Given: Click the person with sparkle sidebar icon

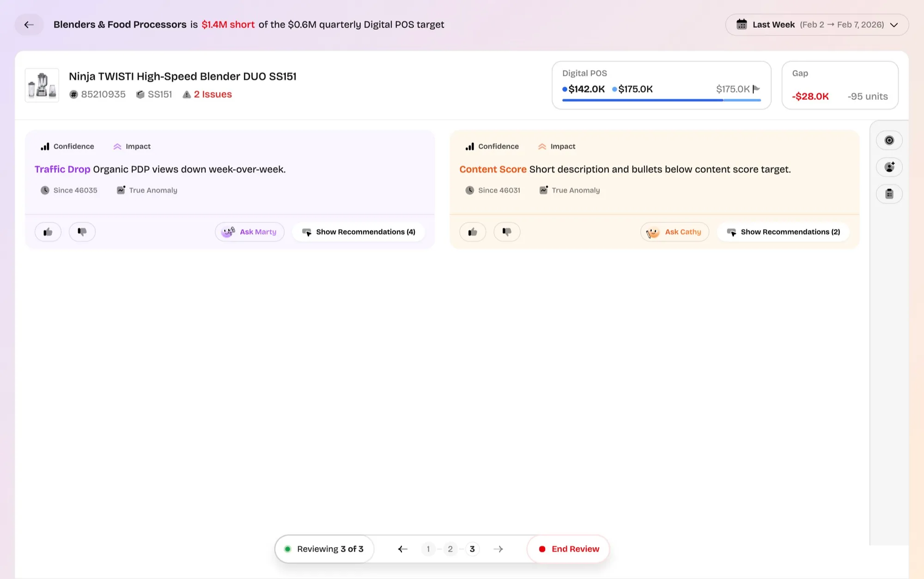Looking at the screenshot, I should tap(889, 167).
